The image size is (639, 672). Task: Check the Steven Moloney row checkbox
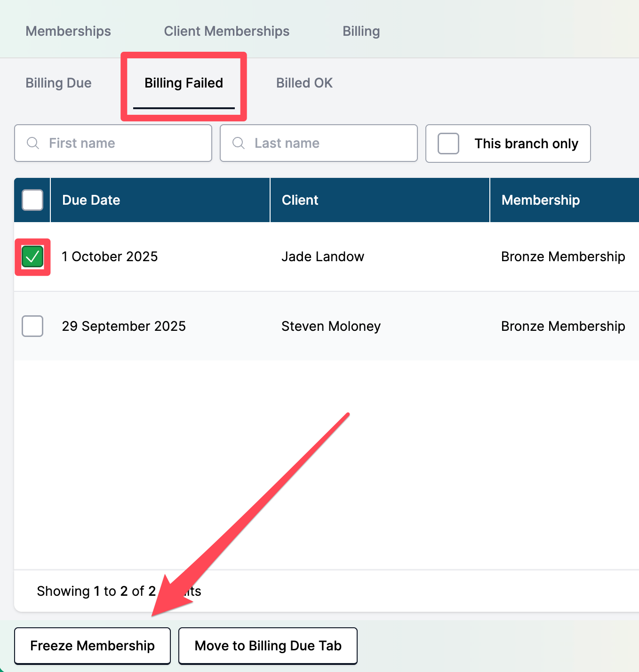32,326
